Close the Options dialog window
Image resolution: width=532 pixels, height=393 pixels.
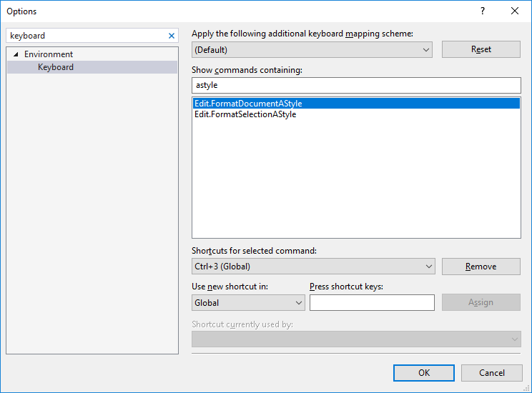pos(515,11)
